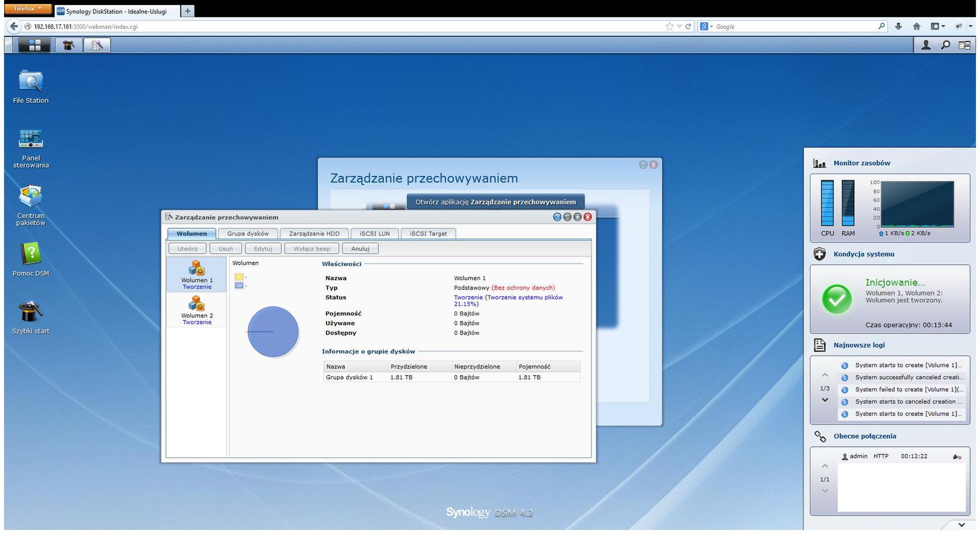
Task: Click the Usuń button
Action: click(x=226, y=249)
